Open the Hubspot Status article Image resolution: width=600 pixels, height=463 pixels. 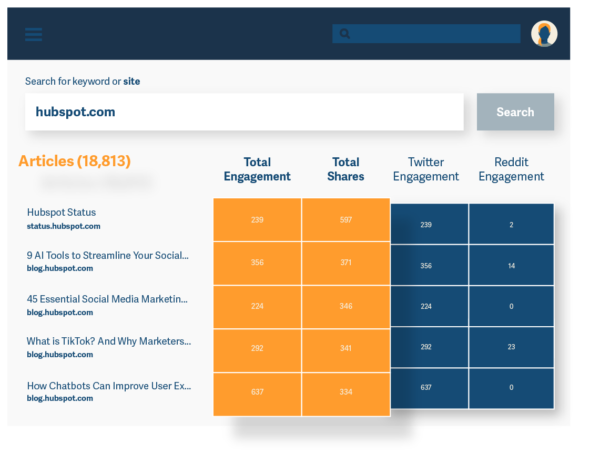(61, 212)
